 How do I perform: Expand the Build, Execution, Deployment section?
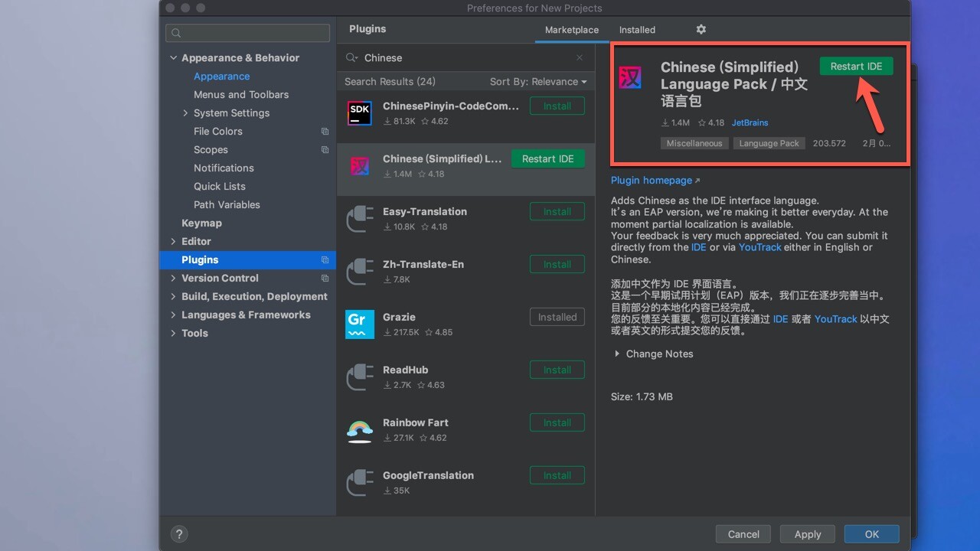click(x=174, y=297)
